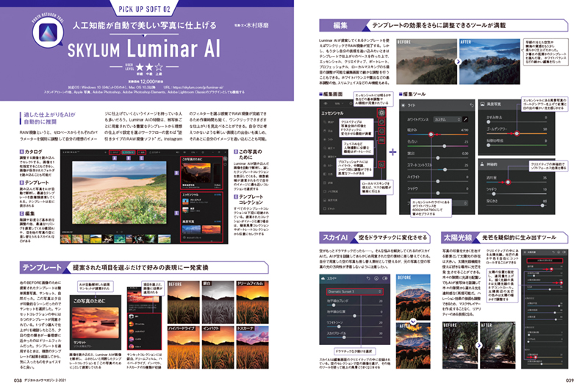Open the skylum.com luminar-ai URL
The image size is (588, 390).
tap(198, 88)
